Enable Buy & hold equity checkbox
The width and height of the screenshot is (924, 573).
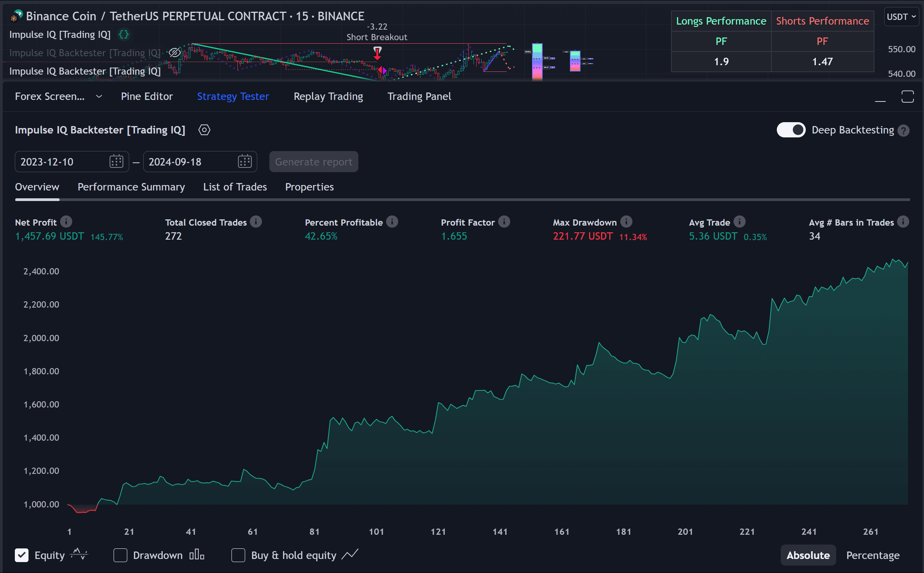pyautogui.click(x=238, y=555)
